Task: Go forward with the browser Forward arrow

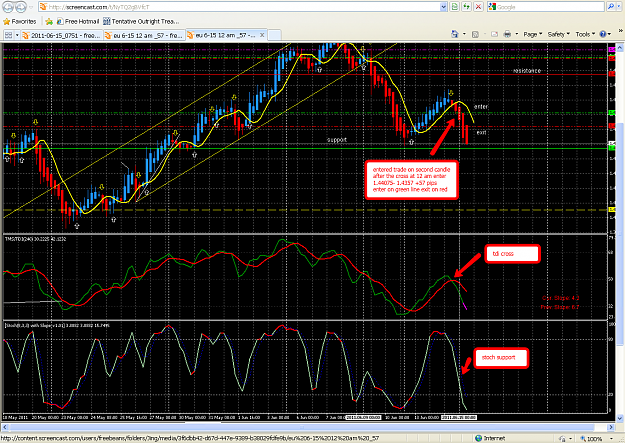Action: pos(21,7)
